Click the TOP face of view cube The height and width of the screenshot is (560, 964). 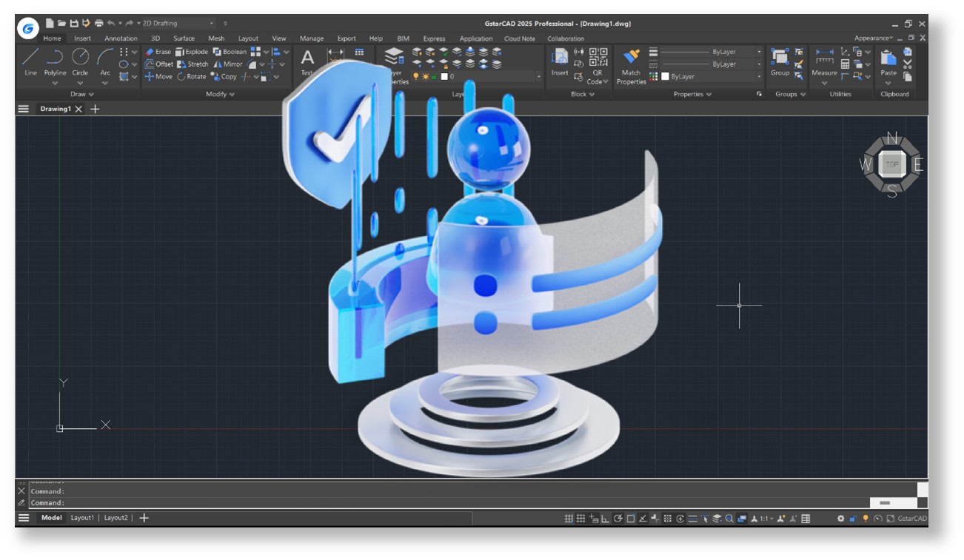click(x=892, y=164)
